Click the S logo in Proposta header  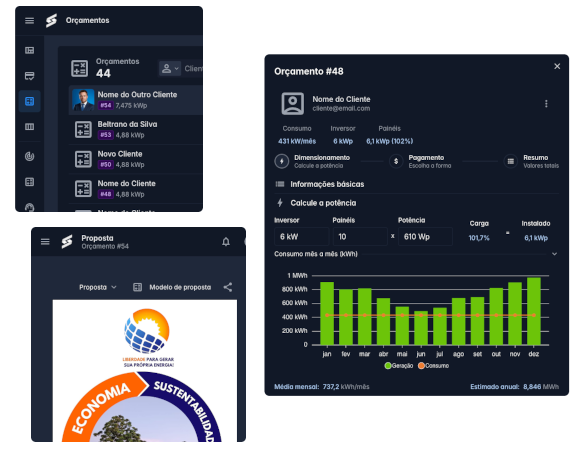67,242
